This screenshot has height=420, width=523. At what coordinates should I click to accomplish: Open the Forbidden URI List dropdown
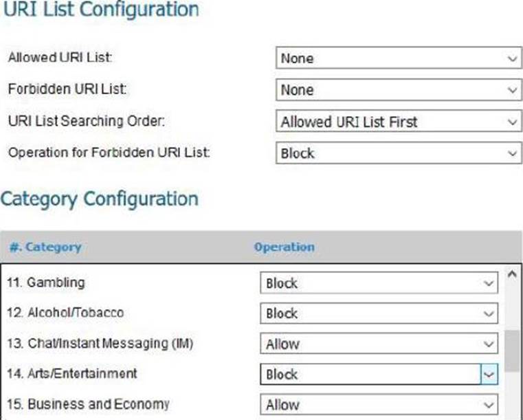coord(397,90)
